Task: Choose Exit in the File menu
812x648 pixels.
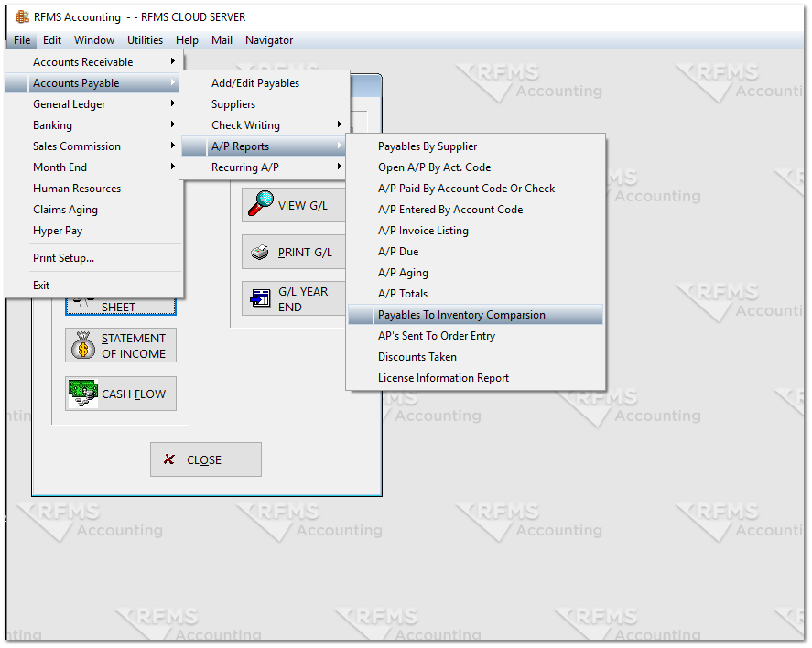Action: [93, 286]
